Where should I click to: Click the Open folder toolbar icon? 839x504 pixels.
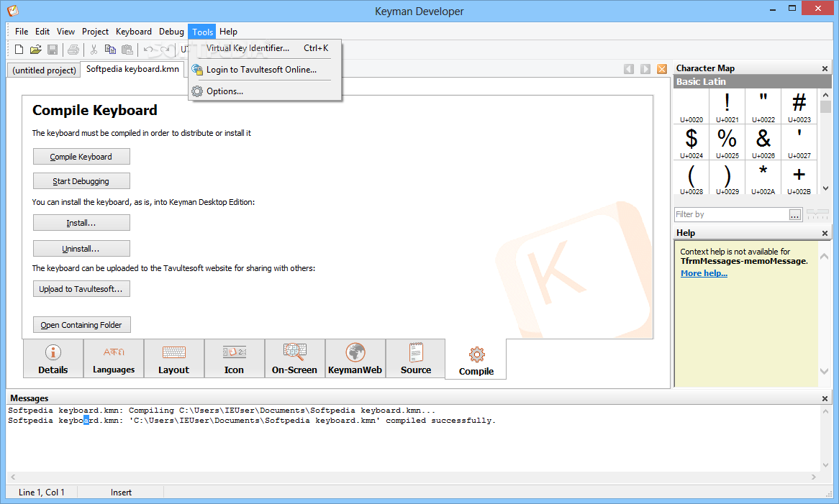pos(36,50)
